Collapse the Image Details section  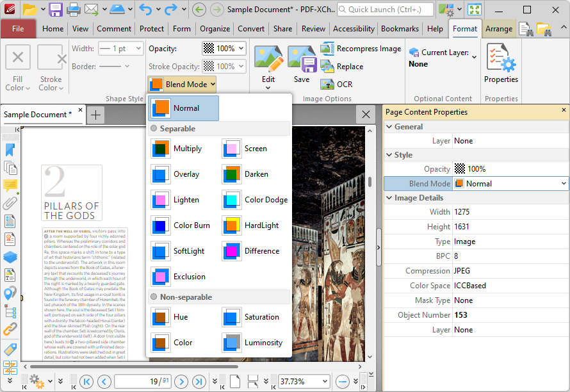click(x=389, y=198)
